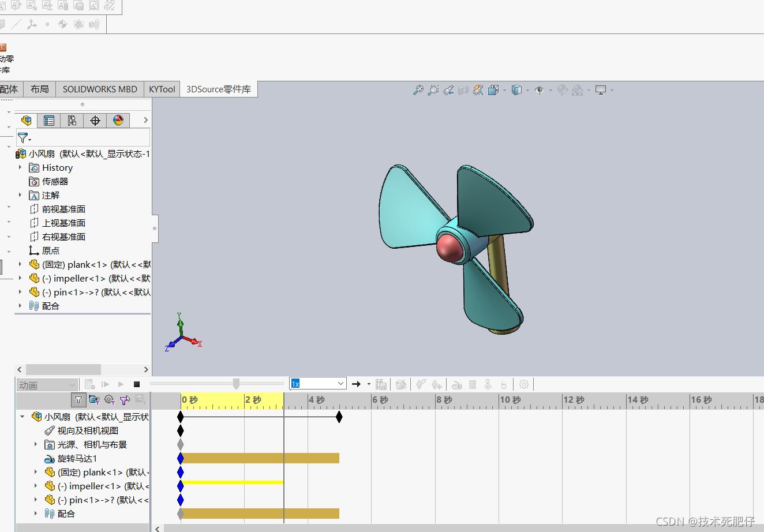Switch to the 布局 tab

[40, 89]
